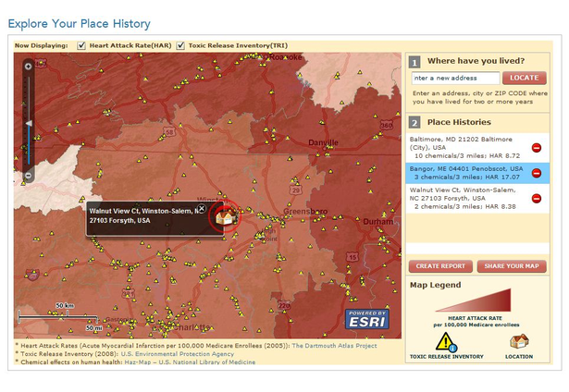Remove Walnut View Ct place history entry
This screenshot has height=392, width=569.
(x=537, y=199)
